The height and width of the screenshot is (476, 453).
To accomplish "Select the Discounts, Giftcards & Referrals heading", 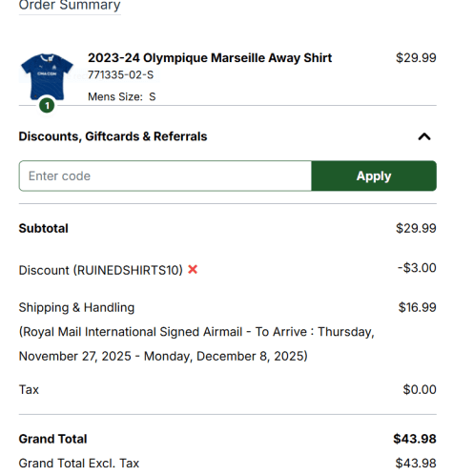I will pos(113,136).
